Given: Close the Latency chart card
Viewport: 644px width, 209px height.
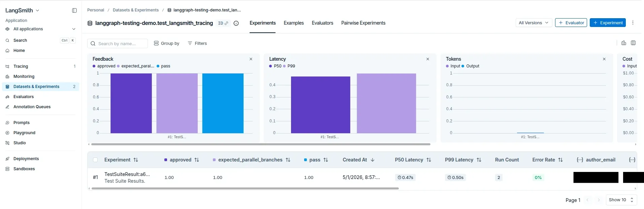Looking at the screenshot, I should point(428,59).
